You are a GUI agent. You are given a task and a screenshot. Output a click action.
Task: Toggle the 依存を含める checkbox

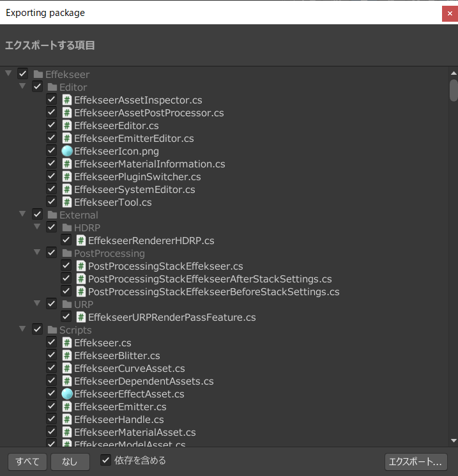(x=106, y=460)
